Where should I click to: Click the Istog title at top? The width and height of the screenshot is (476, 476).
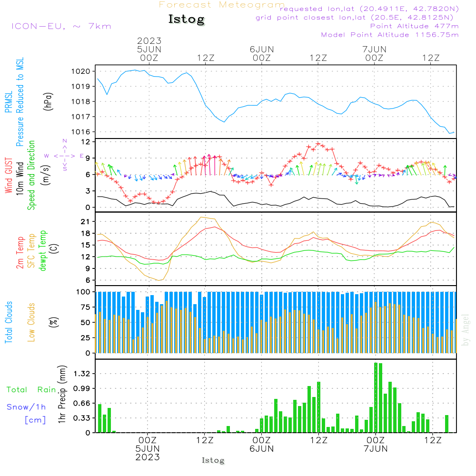187,20
